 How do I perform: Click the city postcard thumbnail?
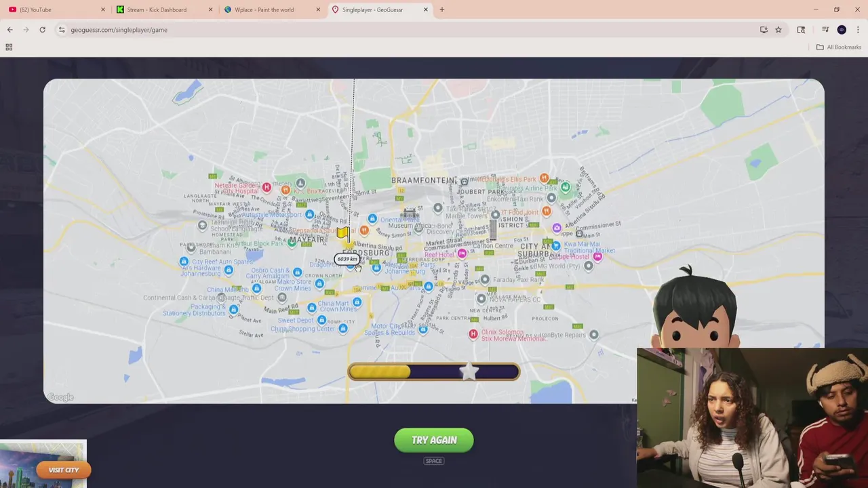(43, 465)
